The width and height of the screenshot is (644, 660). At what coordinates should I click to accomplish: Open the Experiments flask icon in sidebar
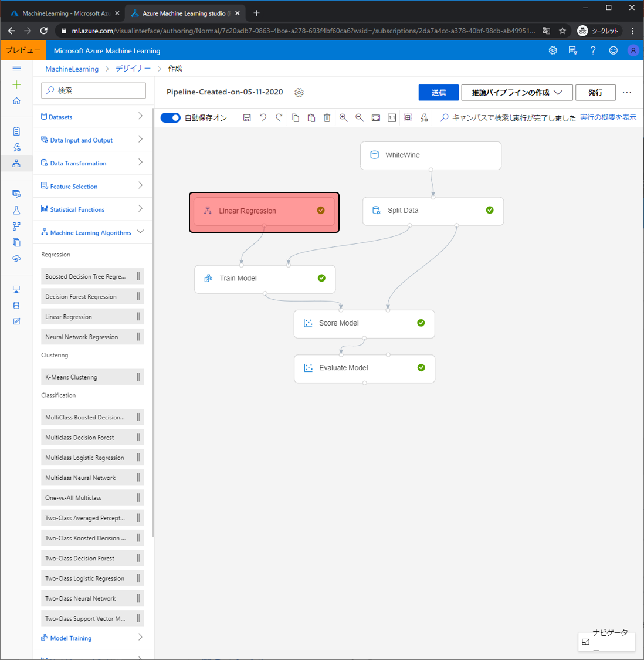click(16, 210)
